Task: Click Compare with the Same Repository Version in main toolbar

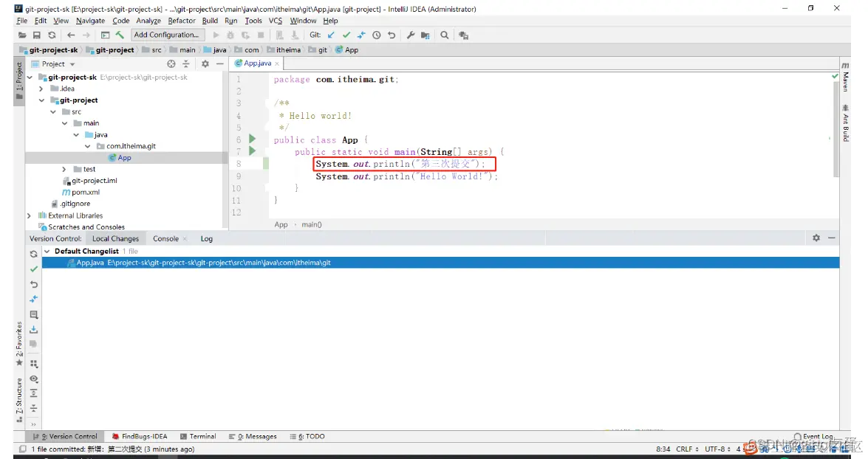Action: coord(361,35)
